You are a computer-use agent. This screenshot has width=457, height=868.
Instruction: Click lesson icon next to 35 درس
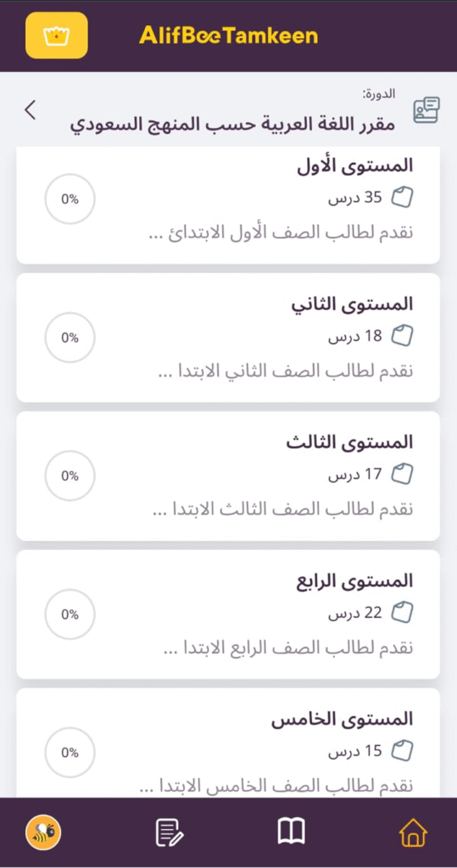tap(403, 197)
